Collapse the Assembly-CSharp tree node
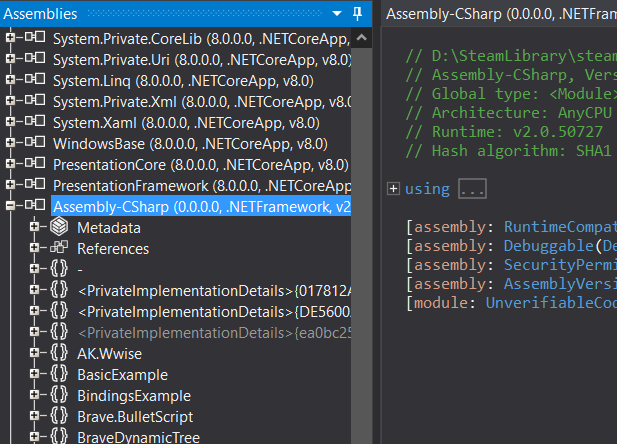617x444 pixels. [9, 206]
